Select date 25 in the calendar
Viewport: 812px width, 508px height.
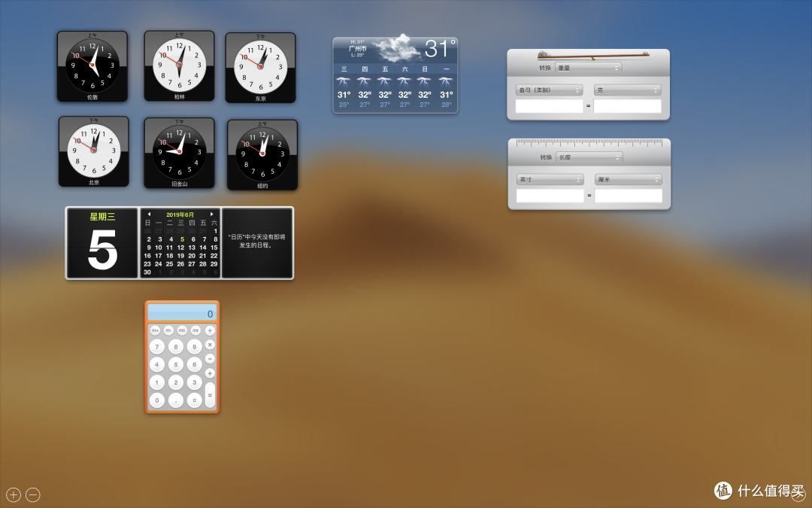coord(169,264)
